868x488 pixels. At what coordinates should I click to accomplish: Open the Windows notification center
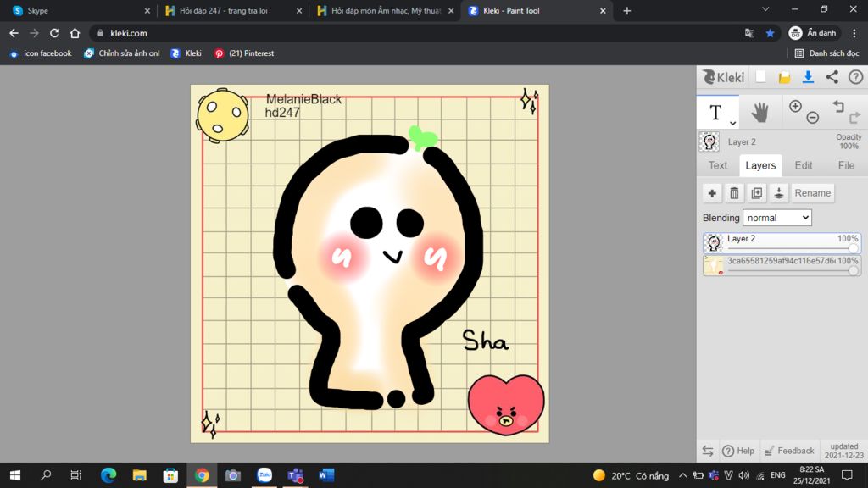[x=847, y=475]
